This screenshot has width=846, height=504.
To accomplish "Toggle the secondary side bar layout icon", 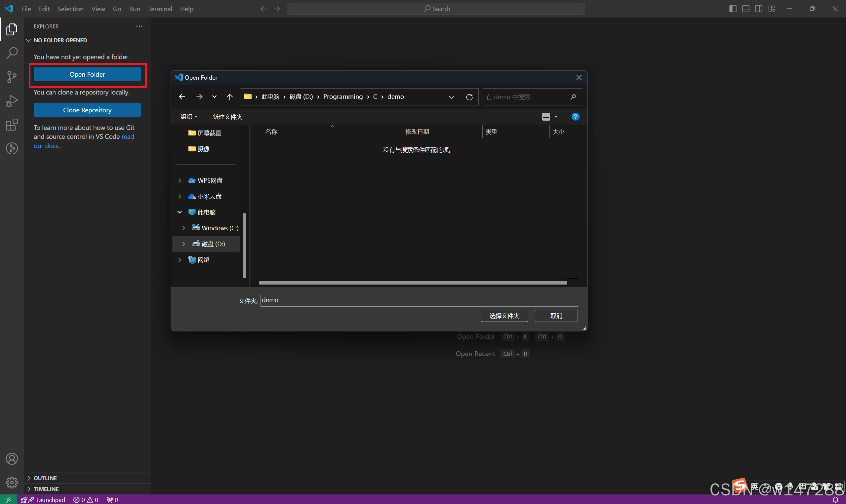I will tap(759, 9).
